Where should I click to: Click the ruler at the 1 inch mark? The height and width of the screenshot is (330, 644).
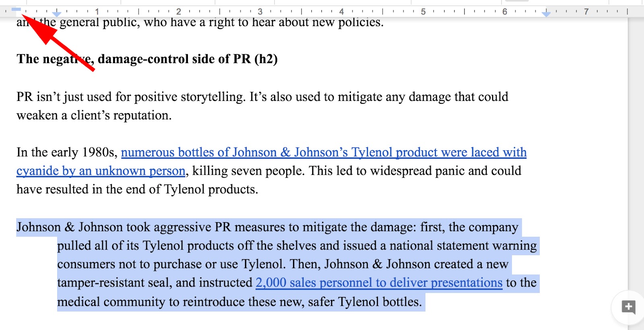pyautogui.click(x=97, y=12)
